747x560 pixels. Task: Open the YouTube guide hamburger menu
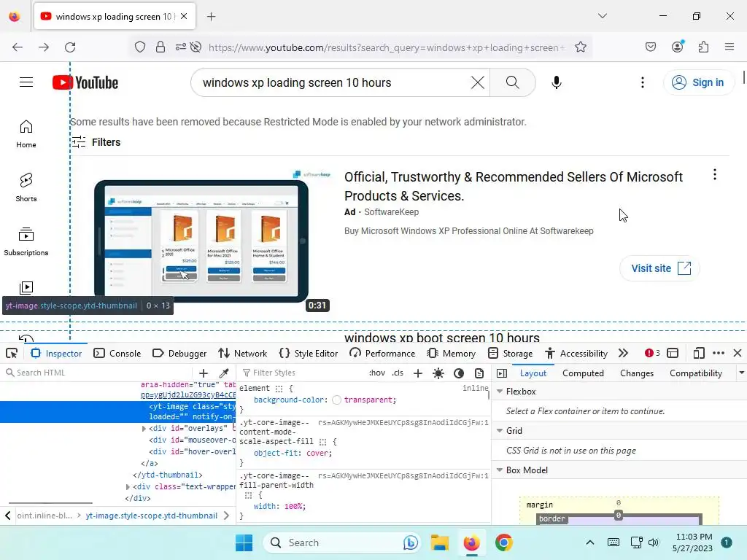click(x=26, y=82)
